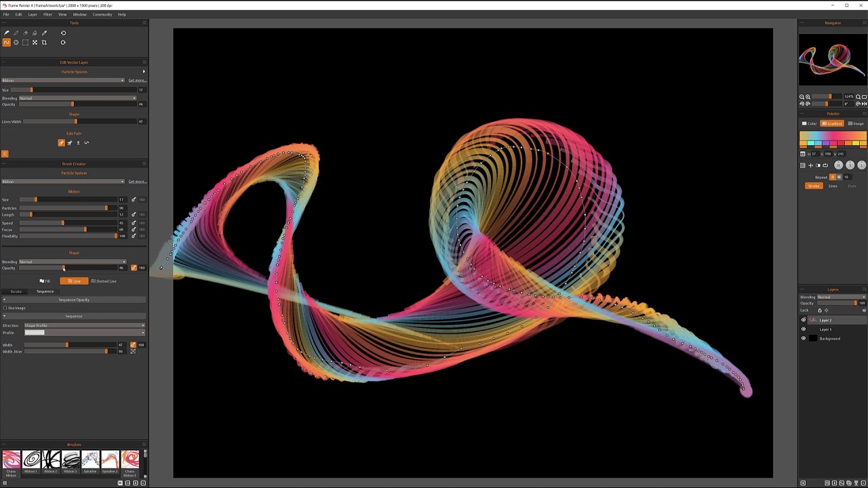868x488 pixels.
Task: Switch to the Stroke tab
Action: [x=16, y=291]
